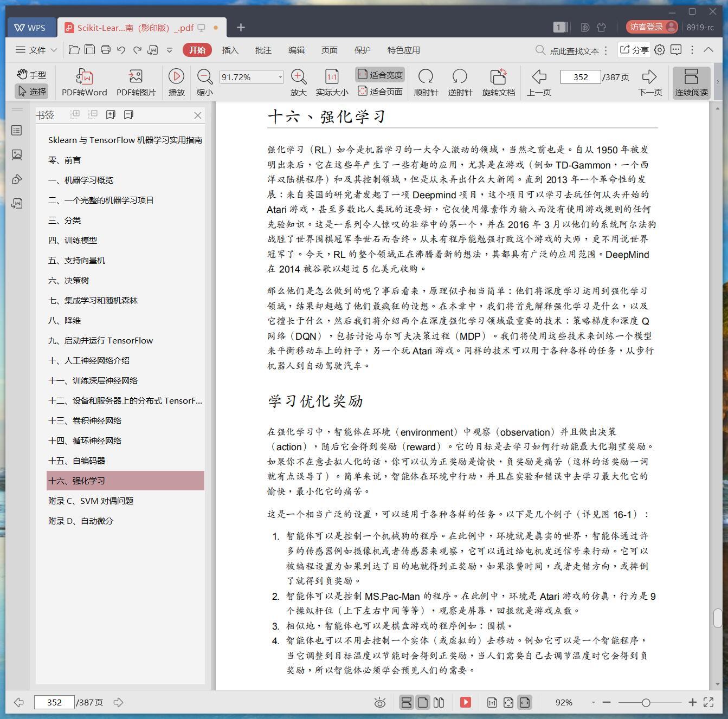The height and width of the screenshot is (719, 728).
Task: Open the 页面 ribbon tab
Action: tap(329, 50)
